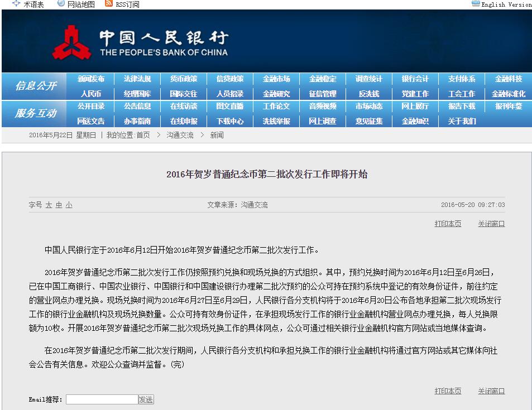
Task: Open the 金融知识 menu item
Action: tap(415, 121)
